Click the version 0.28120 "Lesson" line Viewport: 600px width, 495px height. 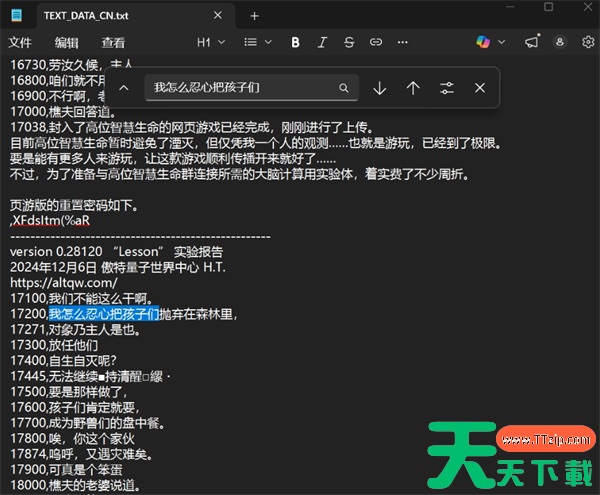116,252
